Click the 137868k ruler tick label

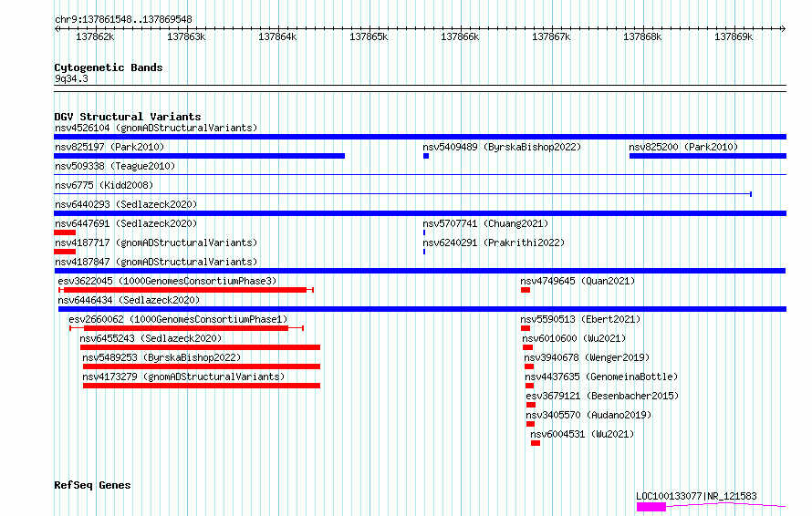642,36
